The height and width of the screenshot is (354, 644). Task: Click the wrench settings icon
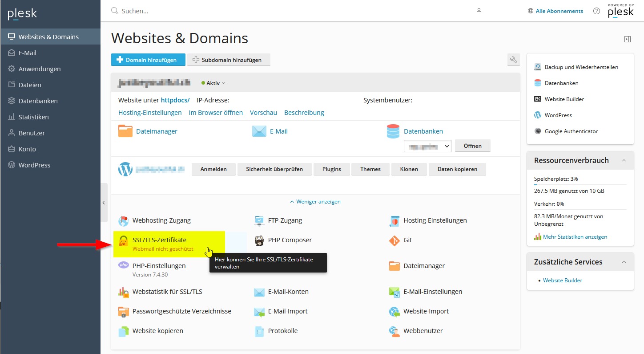pyautogui.click(x=513, y=60)
